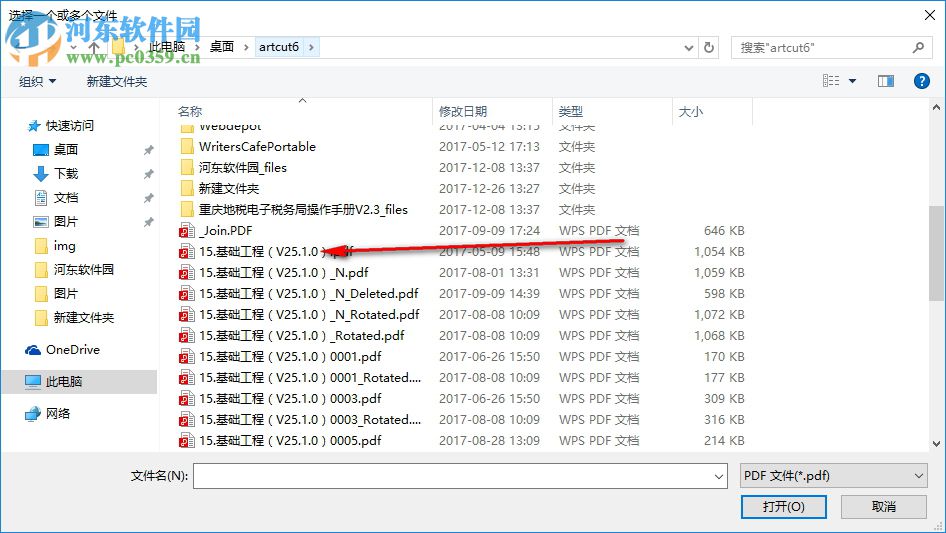Click the OneDrive cloud icon
The image size is (946, 533).
33,350
